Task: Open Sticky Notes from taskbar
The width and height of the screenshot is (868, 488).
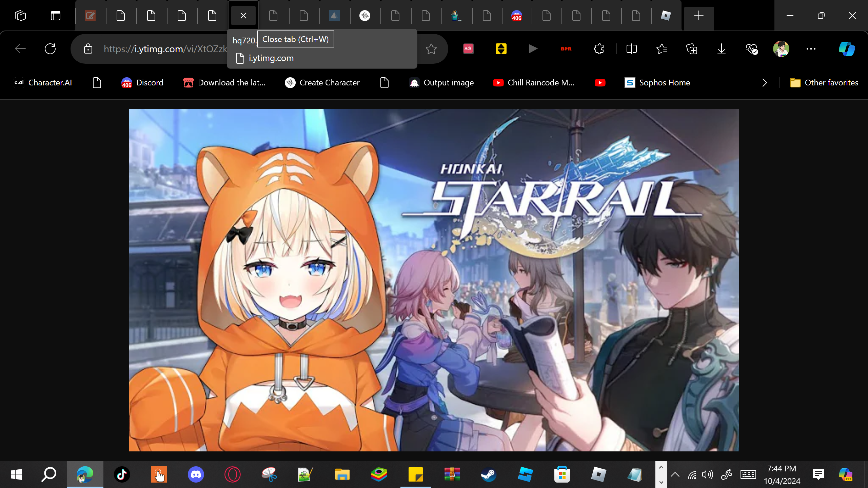Action: [x=415, y=474]
